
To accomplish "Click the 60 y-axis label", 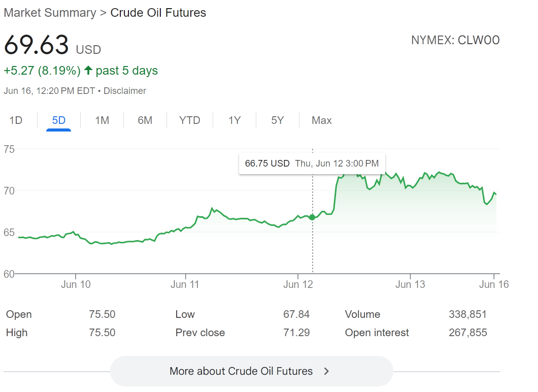I will [9, 274].
